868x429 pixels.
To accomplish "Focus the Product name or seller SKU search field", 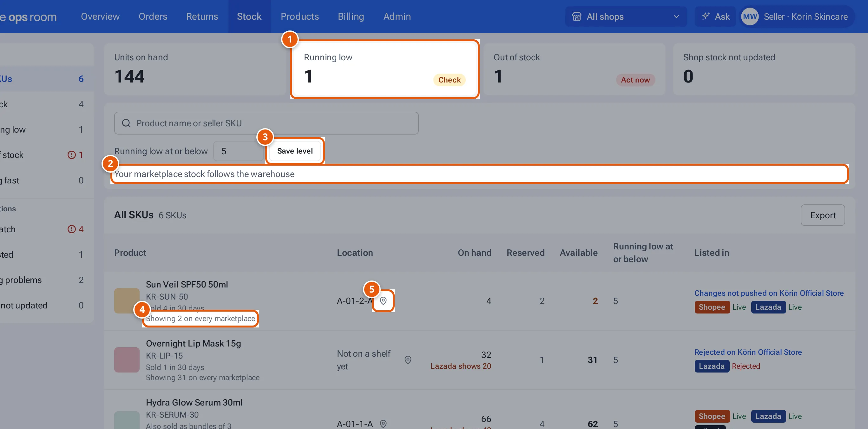I will coord(266,123).
